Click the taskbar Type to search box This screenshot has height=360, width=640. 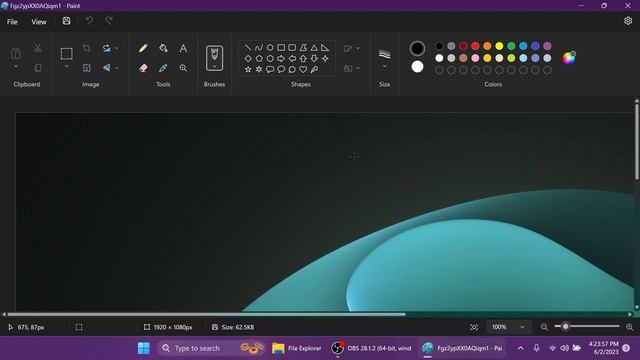click(211, 348)
